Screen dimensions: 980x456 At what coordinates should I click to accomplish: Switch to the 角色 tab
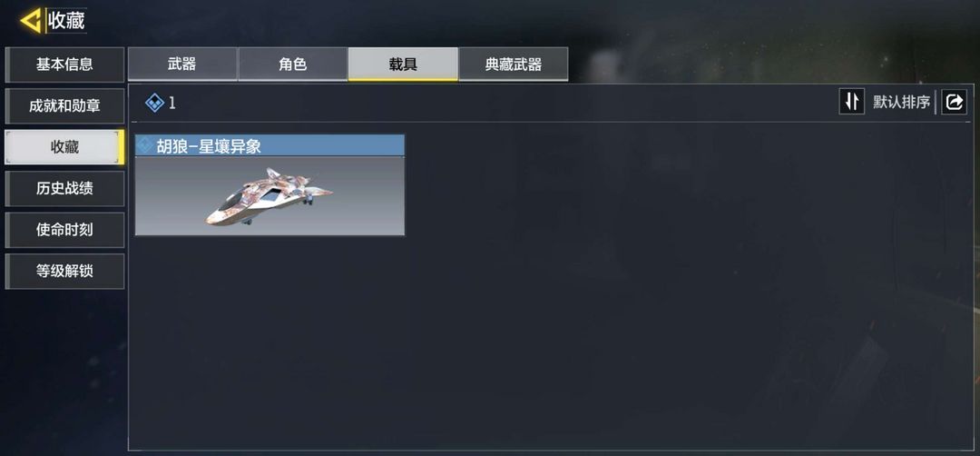[292, 64]
